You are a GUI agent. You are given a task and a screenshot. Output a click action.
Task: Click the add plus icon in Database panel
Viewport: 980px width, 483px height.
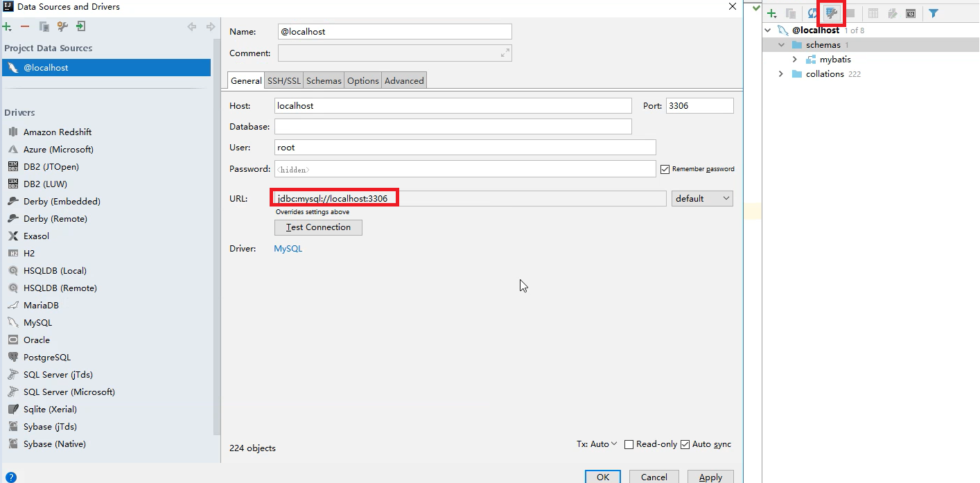click(x=771, y=13)
